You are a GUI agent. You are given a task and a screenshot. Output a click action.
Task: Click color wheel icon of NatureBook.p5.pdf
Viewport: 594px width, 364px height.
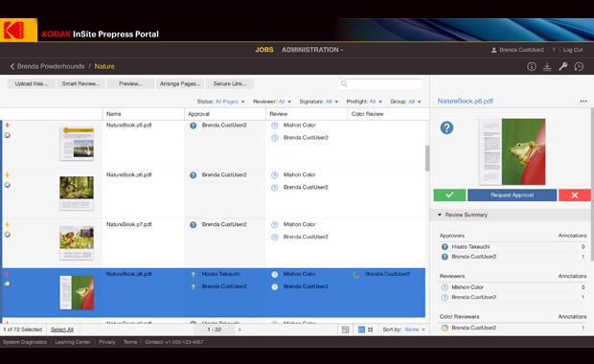click(8, 135)
